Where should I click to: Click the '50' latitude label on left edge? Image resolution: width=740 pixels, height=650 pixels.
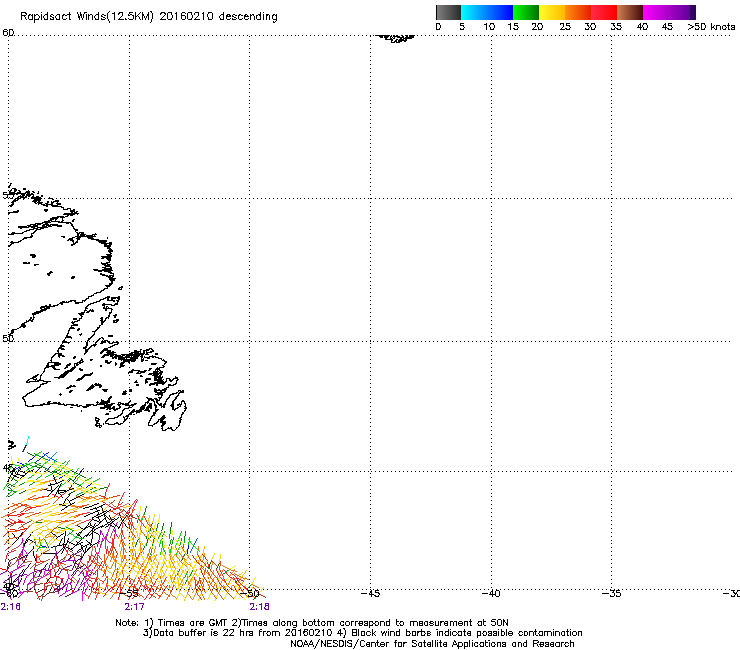click(x=8, y=338)
